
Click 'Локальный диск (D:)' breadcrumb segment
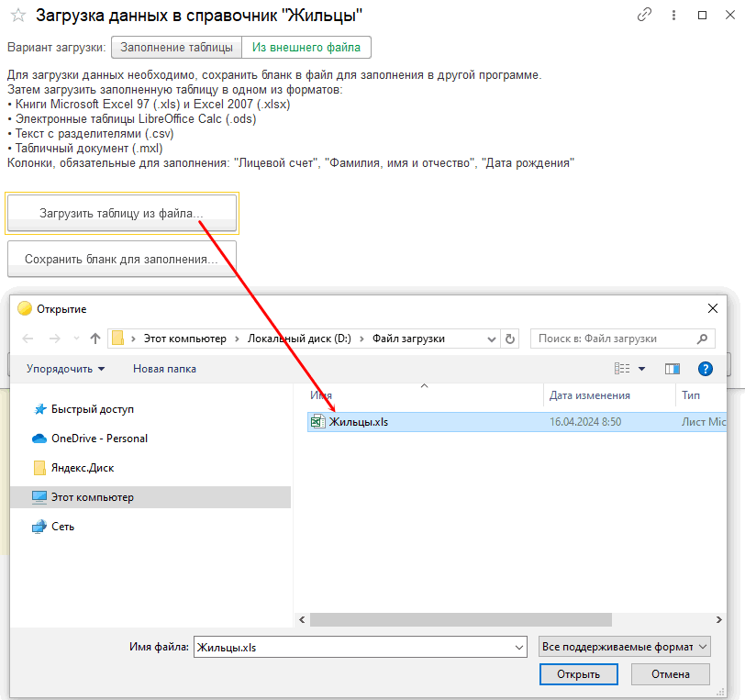[299, 339]
